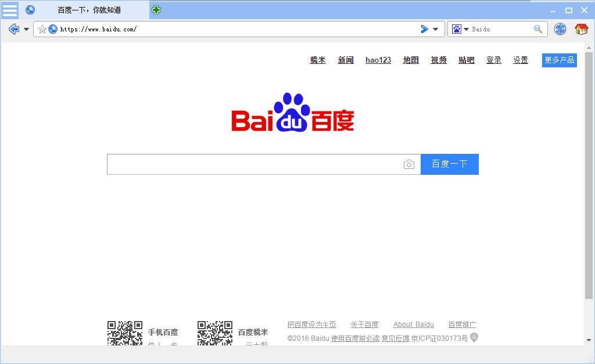This screenshot has height=364, width=595.
Task: Click the 百度糯米 label text
Action: coord(253,332)
